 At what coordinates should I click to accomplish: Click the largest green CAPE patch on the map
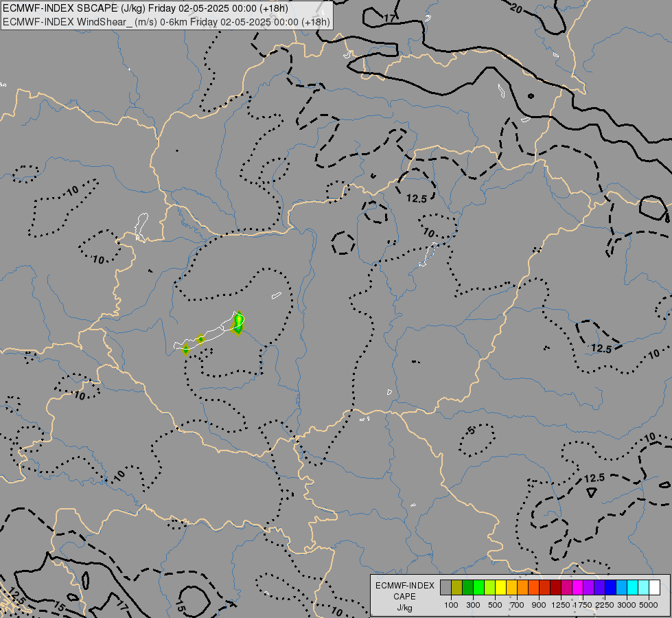pos(238,323)
